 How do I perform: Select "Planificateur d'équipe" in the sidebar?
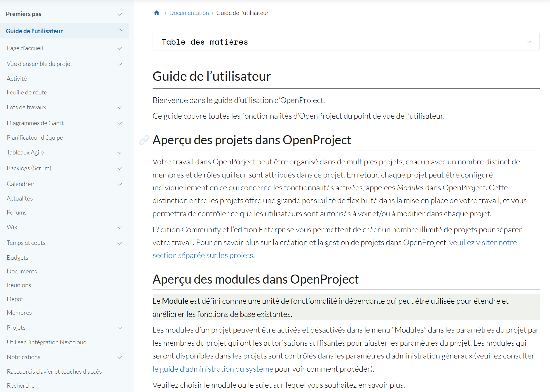click(x=35, y=137)
